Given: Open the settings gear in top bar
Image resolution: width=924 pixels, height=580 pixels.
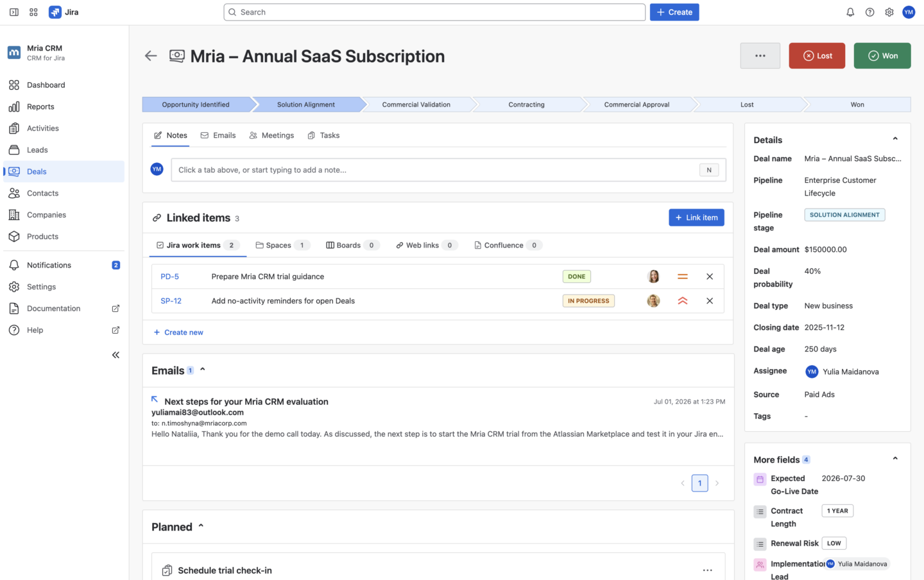Looking at the screenshot, I should coord(889,12).
